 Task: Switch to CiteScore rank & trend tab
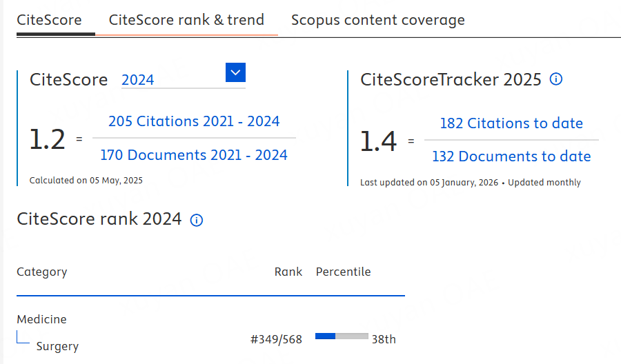(186, 20)
